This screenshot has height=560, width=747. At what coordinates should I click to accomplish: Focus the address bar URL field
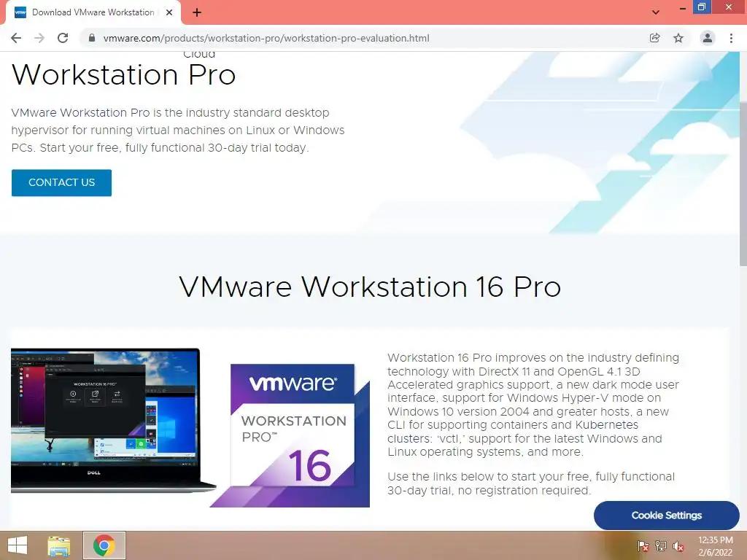pos(367,38)
